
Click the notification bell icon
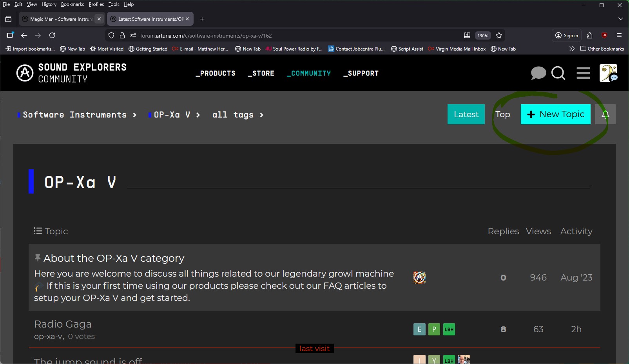click(x=605, y=114)
